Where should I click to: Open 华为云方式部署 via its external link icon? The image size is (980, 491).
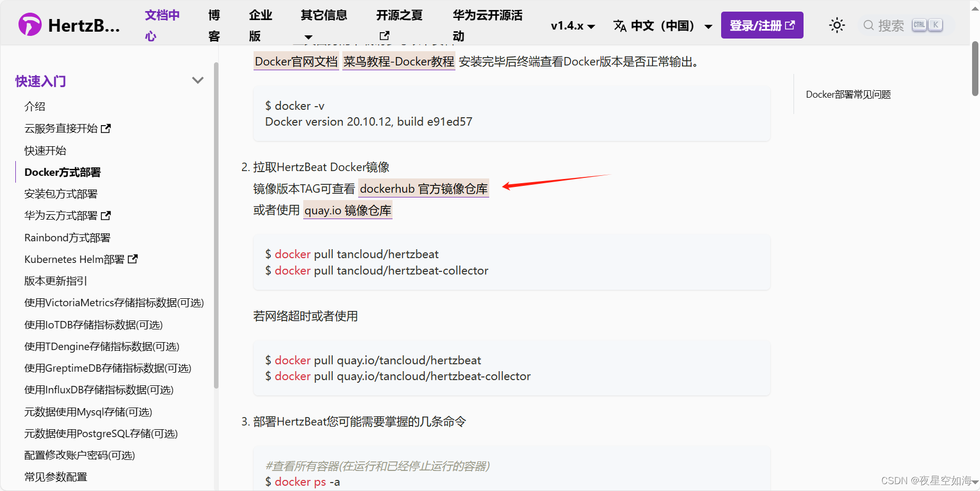point(106,215)
